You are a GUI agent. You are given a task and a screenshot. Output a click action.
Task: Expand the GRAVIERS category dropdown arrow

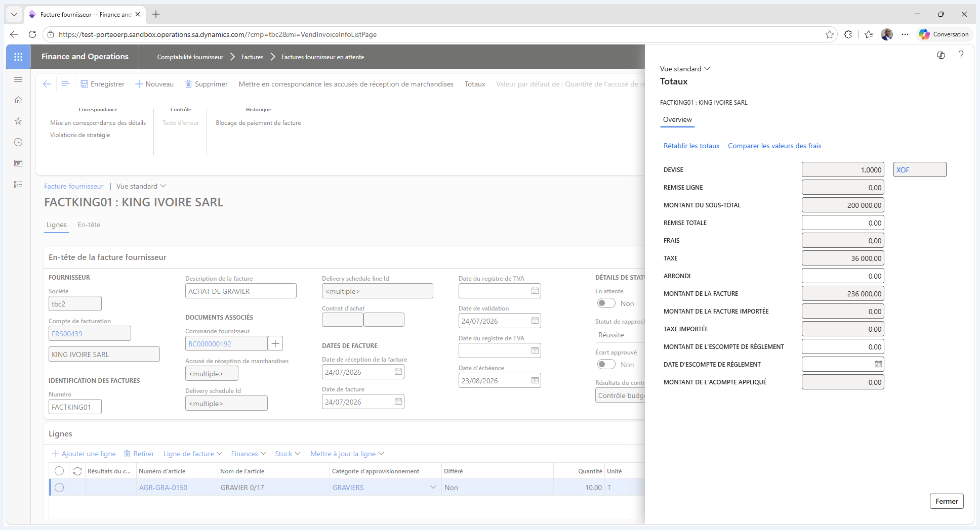433,488
